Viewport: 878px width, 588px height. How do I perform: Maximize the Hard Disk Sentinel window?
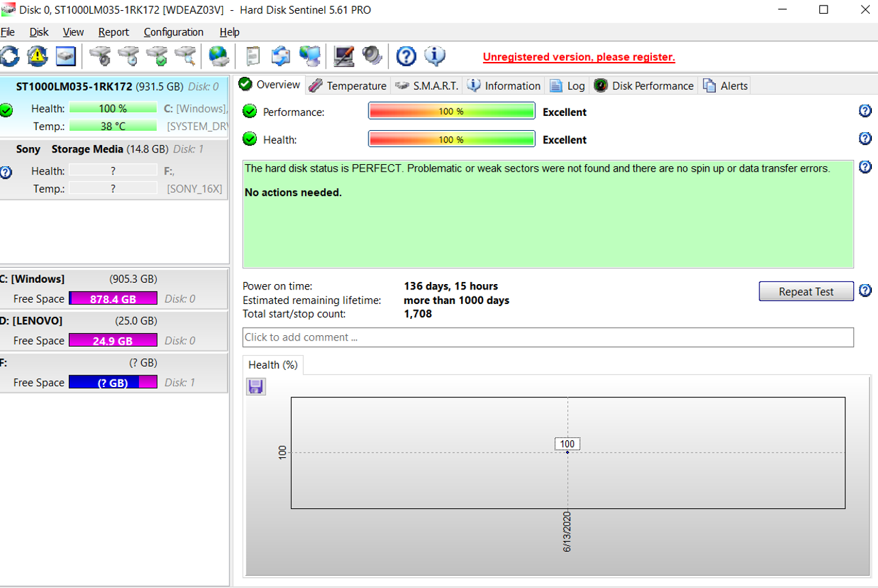(x=824, y=10)
